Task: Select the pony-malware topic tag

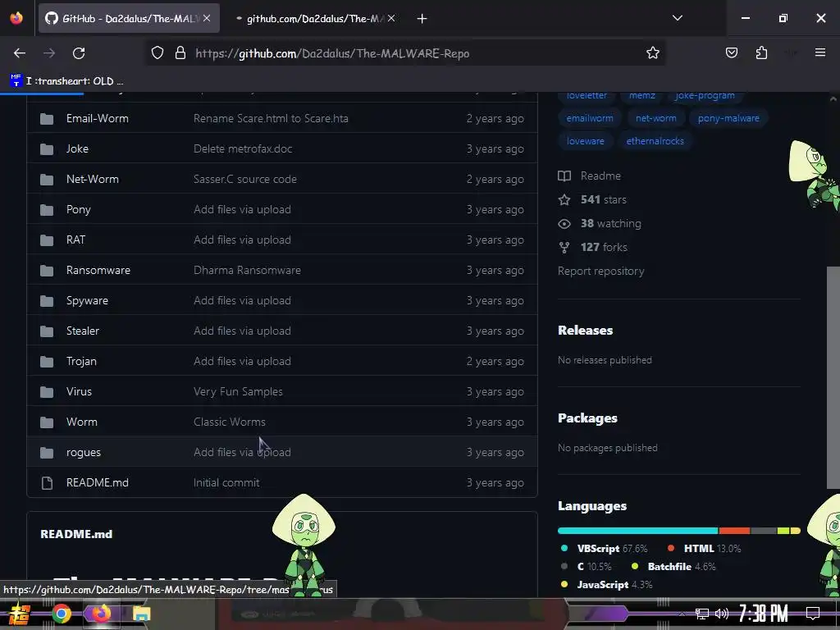Action: pyautogui.click(x=728, y=118)
